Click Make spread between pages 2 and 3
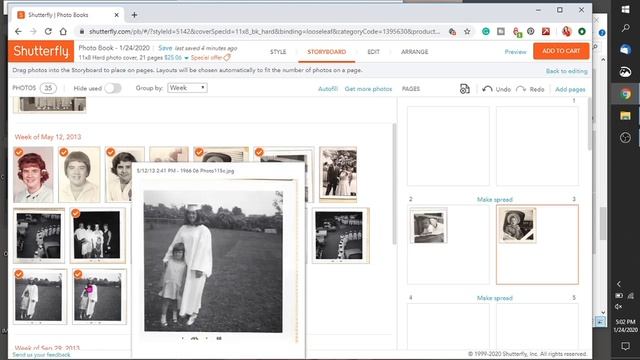 [494, 200]
